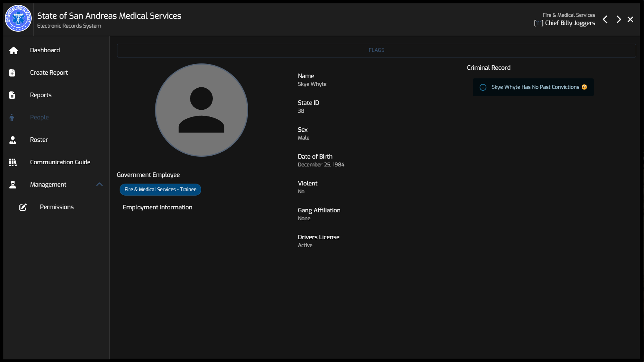The height and width of the screenshot is (362, 644).
Task: Click the Chief Billy Joggers user label
Action: coord(569,23)
